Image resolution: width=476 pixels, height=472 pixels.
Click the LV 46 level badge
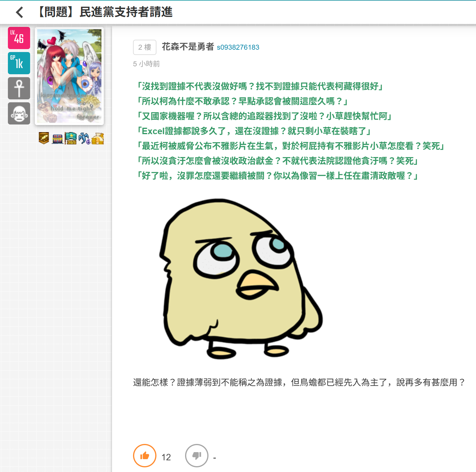tap(19, 38)
